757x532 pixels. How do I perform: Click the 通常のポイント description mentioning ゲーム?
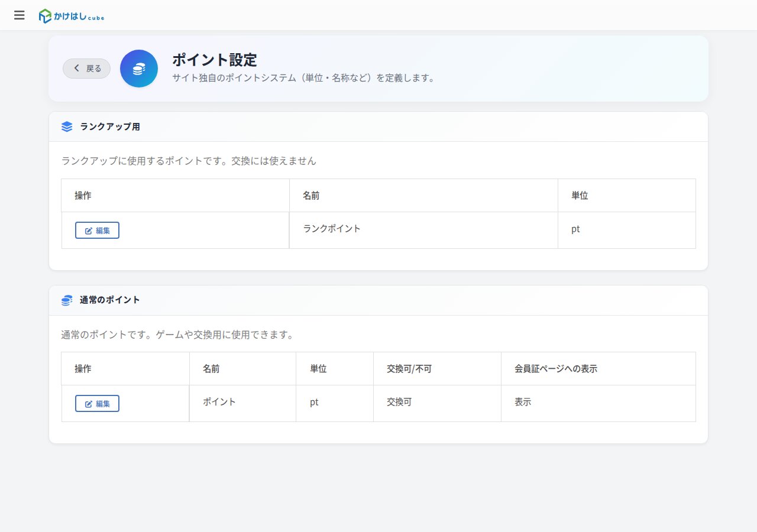(177, 335)
